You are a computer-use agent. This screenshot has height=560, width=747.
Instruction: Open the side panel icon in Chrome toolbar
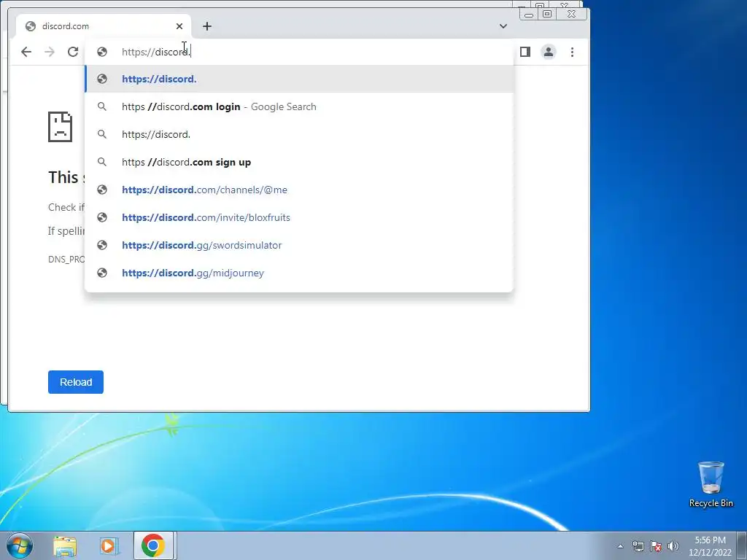tap(525, 52)
